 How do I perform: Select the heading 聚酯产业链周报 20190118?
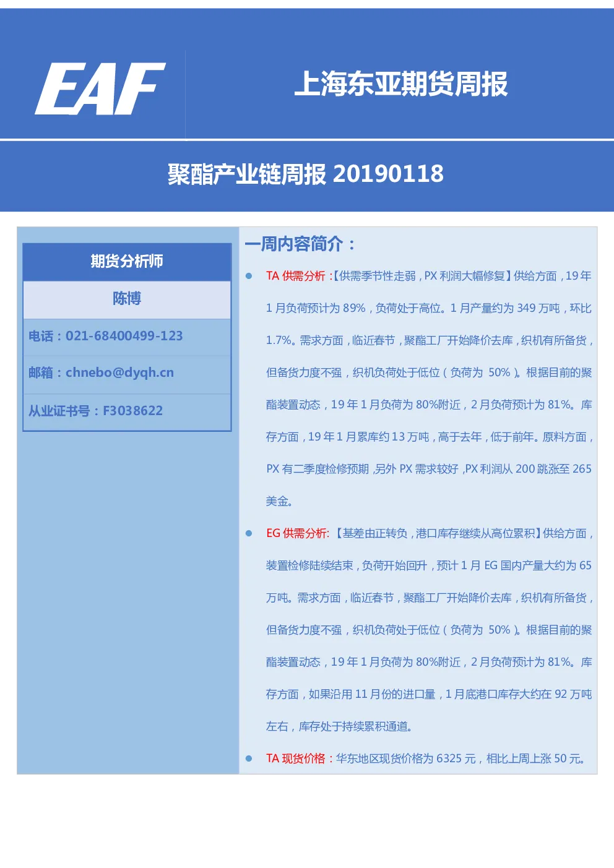click(306, 174)
